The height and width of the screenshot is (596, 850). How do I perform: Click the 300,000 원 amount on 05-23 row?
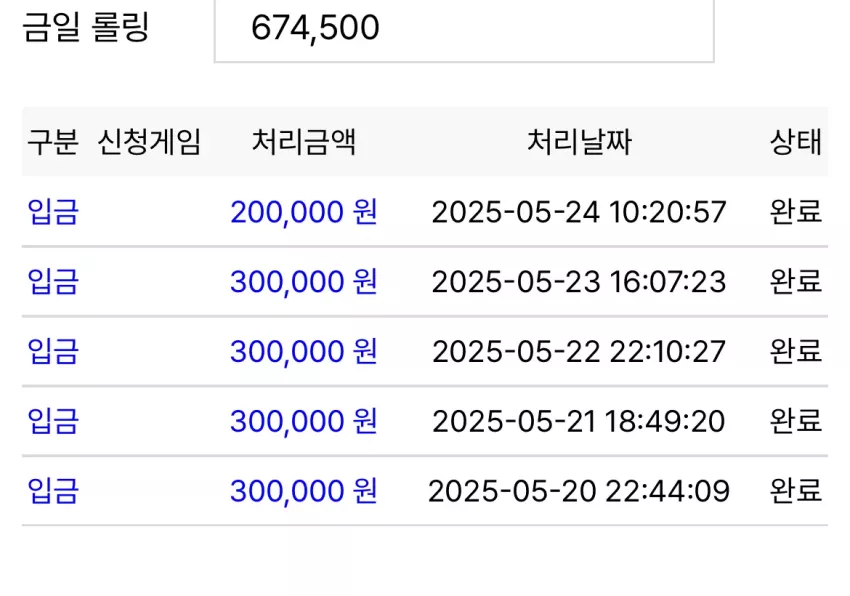point(304,281)
